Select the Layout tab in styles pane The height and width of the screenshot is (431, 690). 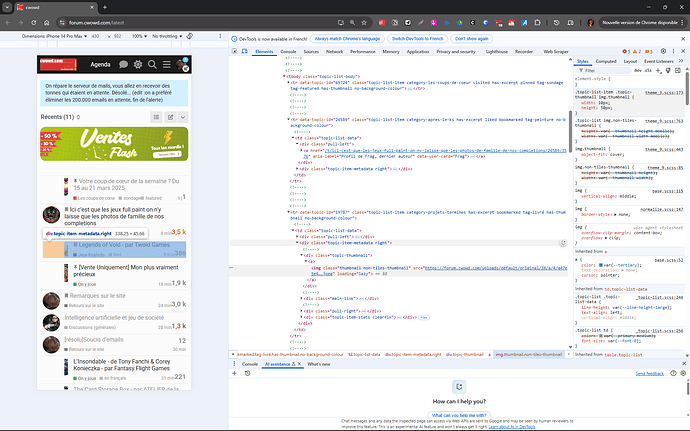pyautogui.click(x=630, y=61)
